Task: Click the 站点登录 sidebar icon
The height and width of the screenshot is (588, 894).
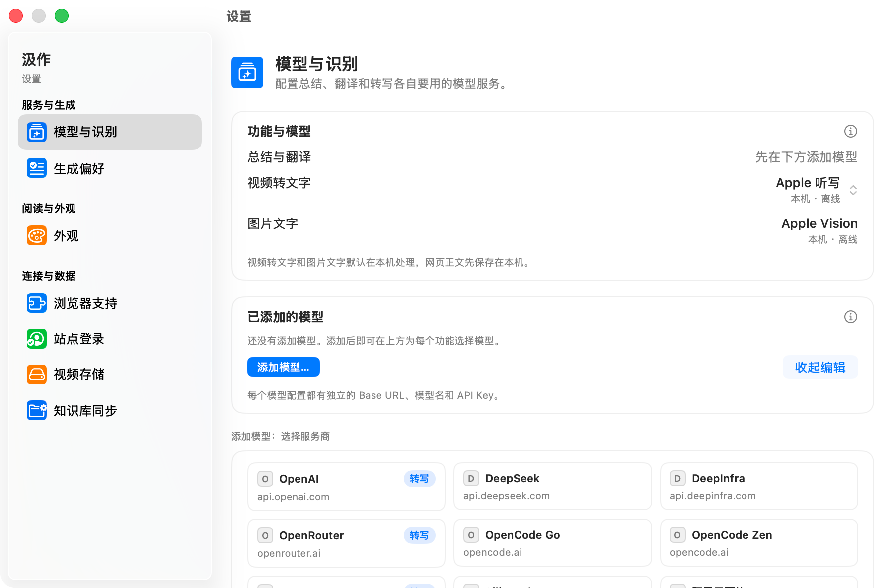Action: point(37,339)
